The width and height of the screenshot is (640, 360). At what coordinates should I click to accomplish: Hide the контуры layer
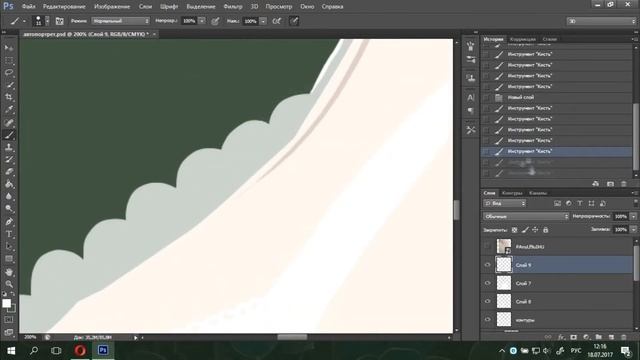487,320
